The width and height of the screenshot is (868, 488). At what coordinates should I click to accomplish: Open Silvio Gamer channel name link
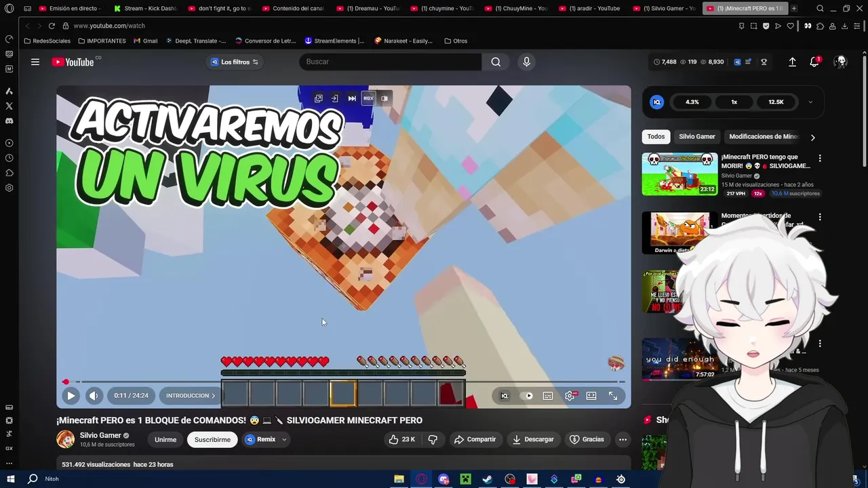pyautogui.click(x=100, y=435)
